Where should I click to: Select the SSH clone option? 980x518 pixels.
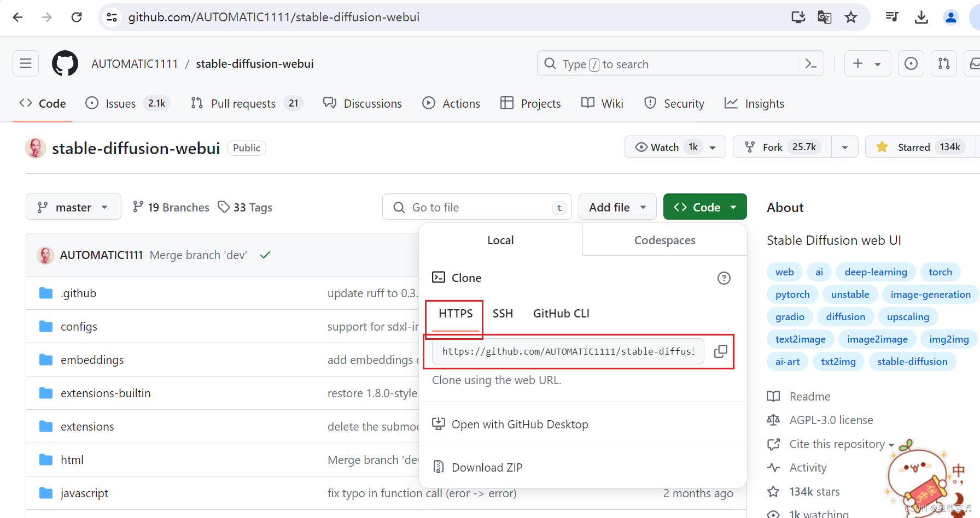(x=503, y=314)
